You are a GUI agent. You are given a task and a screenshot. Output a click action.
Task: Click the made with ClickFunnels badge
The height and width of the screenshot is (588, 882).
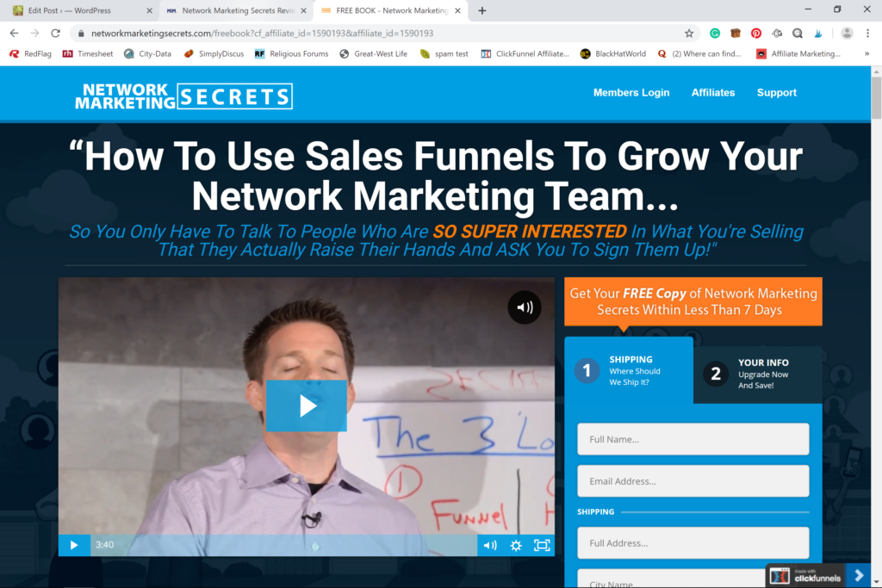point(805,576)
